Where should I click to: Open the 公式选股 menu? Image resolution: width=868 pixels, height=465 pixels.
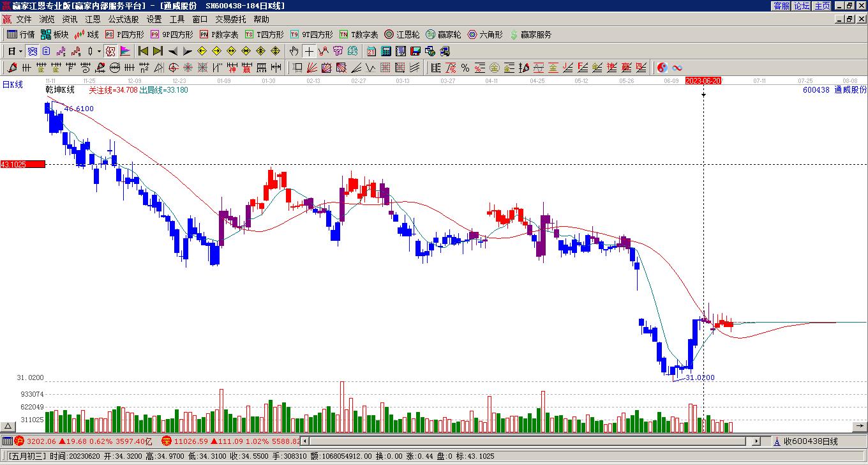123,19
